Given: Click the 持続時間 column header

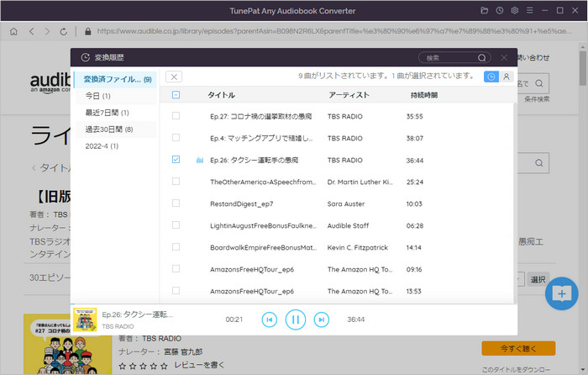Looking at the screenshot, I should coord(423,95).
